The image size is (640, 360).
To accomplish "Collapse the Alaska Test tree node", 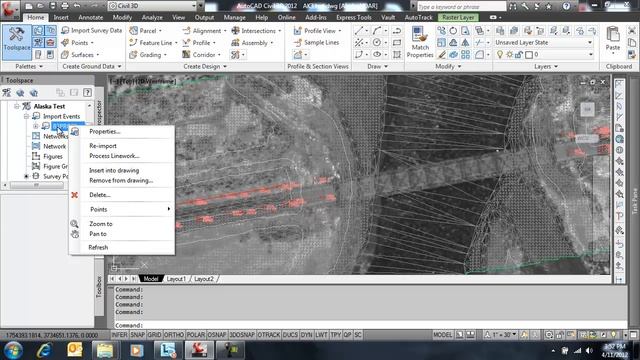I will (17, 106).
